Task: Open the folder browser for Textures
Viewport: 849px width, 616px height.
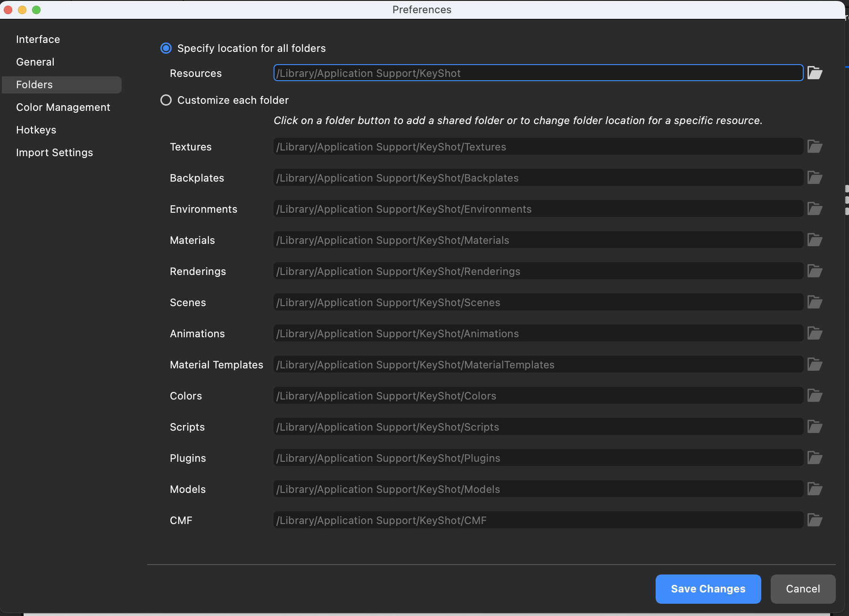Action: (x=815, y=146)
